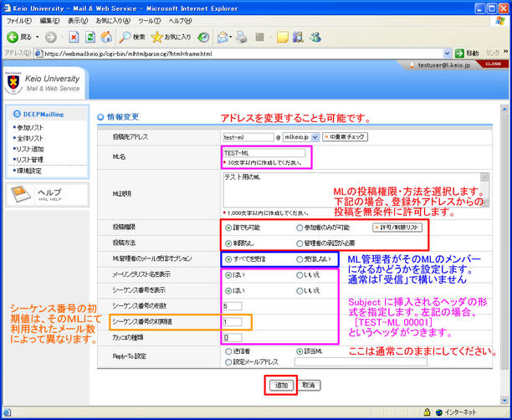Select 管理者の承認が必要 posting method radio
This screenshot has height=420, width=512.
click(300, 243)
